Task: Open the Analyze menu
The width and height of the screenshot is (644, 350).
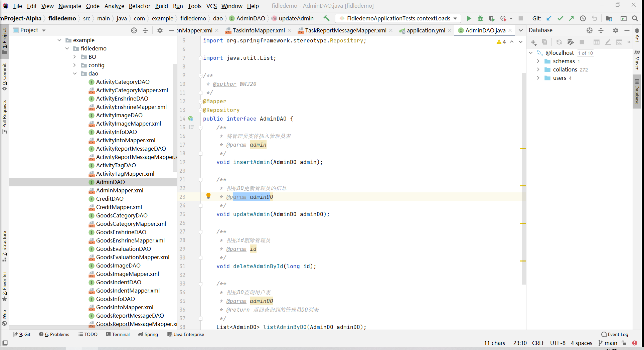Action: pyautogui.click(x=114, y=6)
